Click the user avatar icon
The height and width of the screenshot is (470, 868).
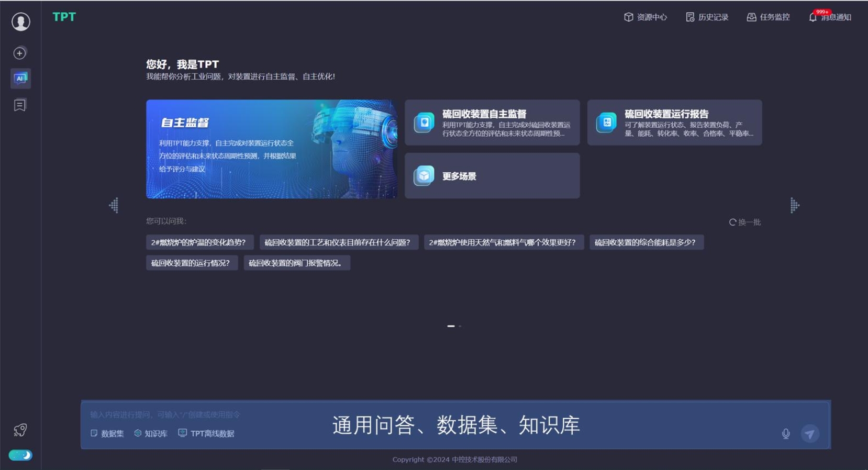click(x=21, y=21)
